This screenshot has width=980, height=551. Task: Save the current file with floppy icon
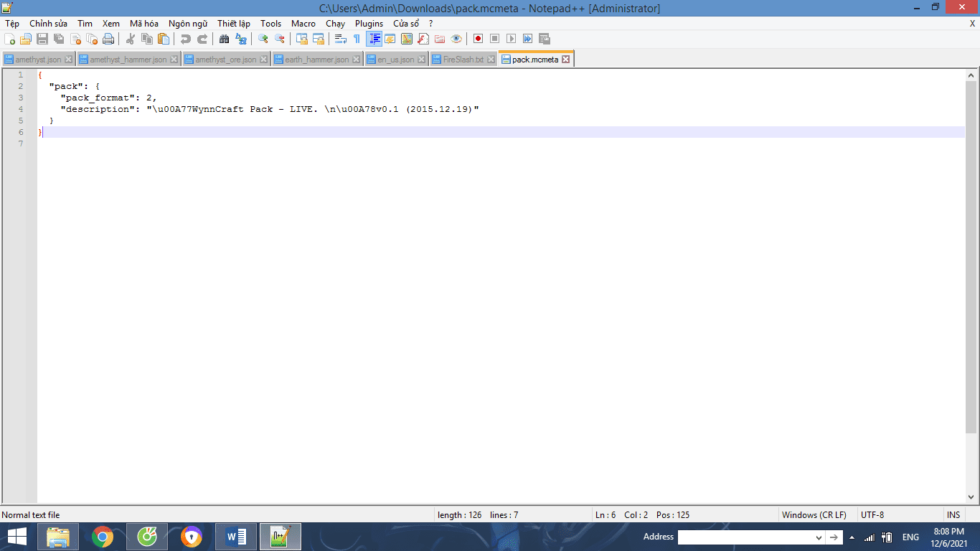pos(42,39)
